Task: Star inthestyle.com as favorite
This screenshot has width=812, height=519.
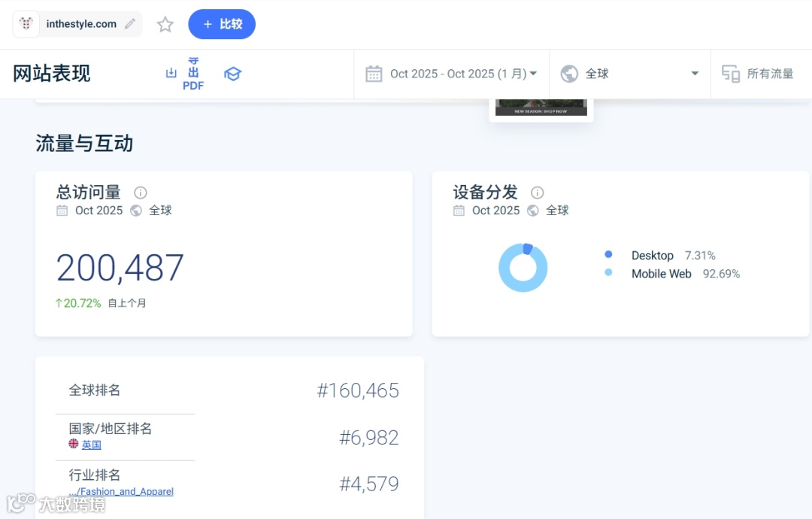Action: coord(165,24)
